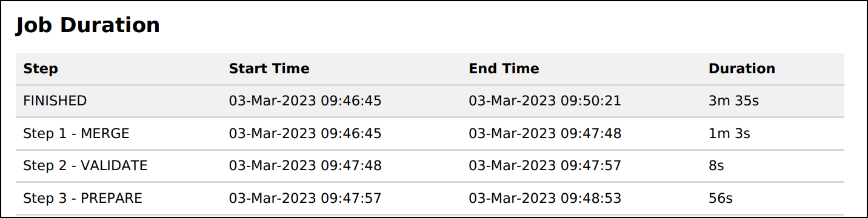Select the Step 2 - VALIDATE cell

point(85,166)
